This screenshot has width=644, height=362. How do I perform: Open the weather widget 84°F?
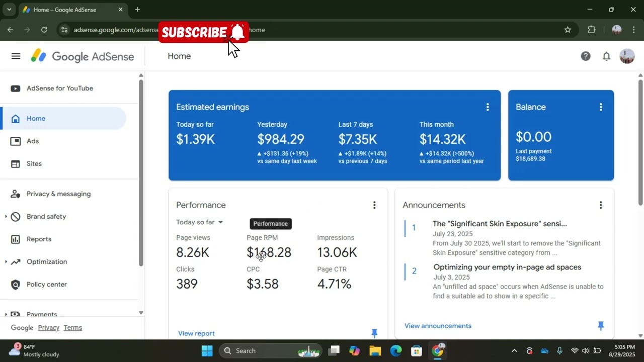(34, 350)
